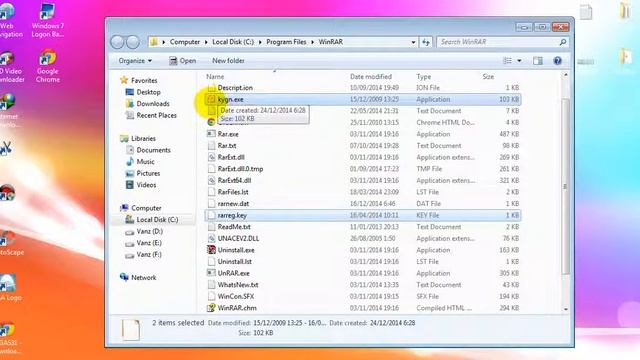Open the Videos library
The height and width of the screenshot is (360, 640).
(x=141, y=185)
